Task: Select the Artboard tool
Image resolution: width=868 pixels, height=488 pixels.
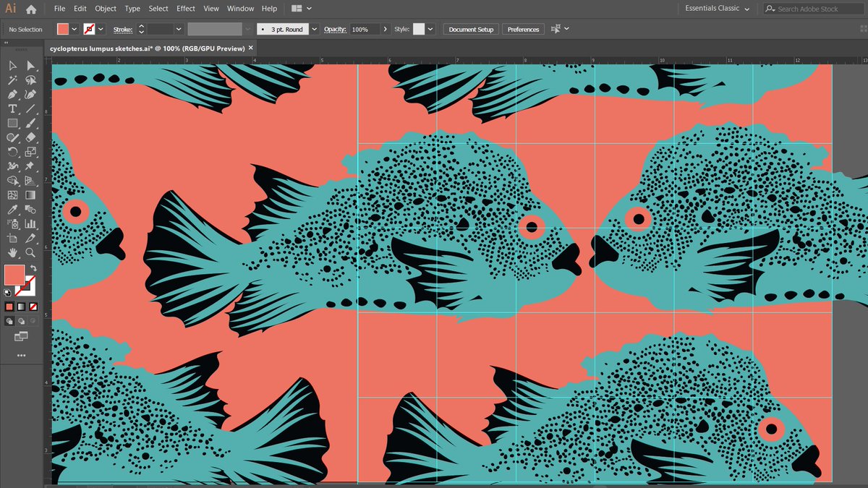Action: click(x=12, y=239)
